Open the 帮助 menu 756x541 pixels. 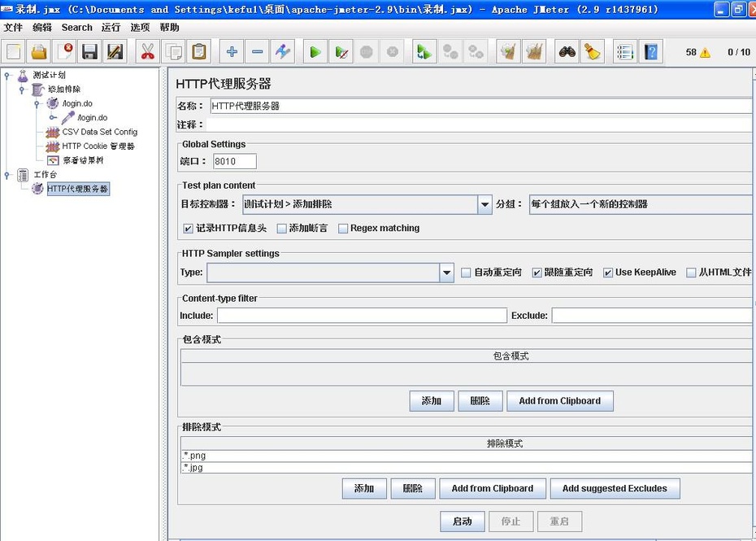(x=170, y=28)
